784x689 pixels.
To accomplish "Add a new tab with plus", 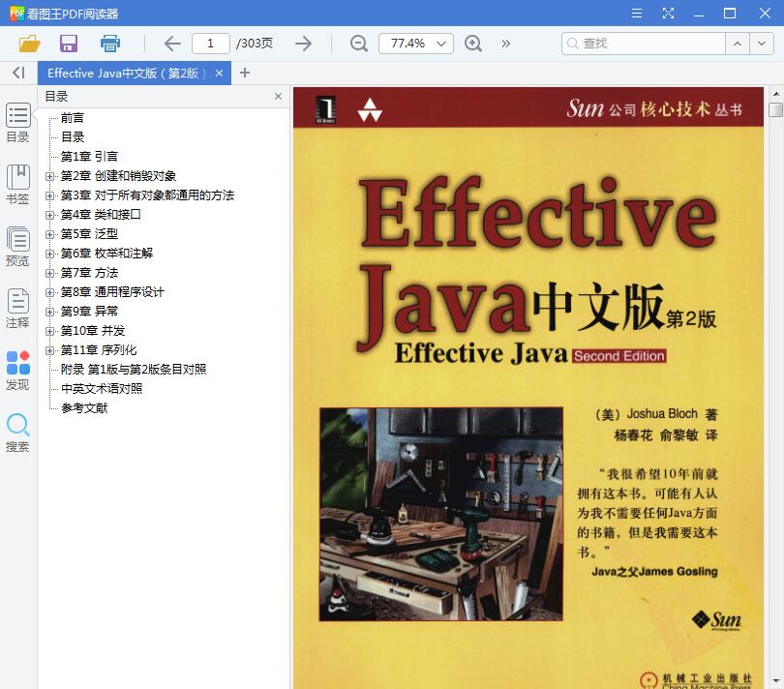I will click(245, 73).
